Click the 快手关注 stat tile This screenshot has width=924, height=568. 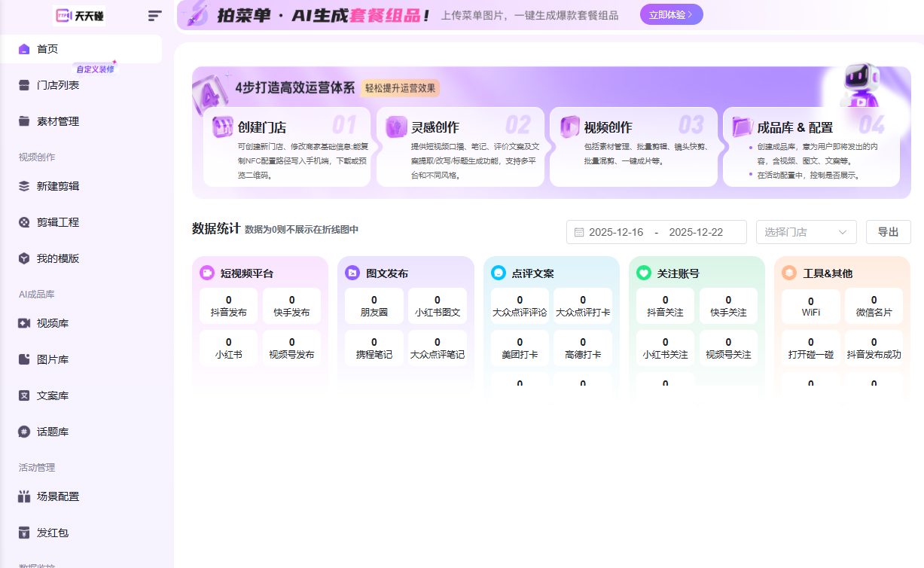(x=728, y=306)
